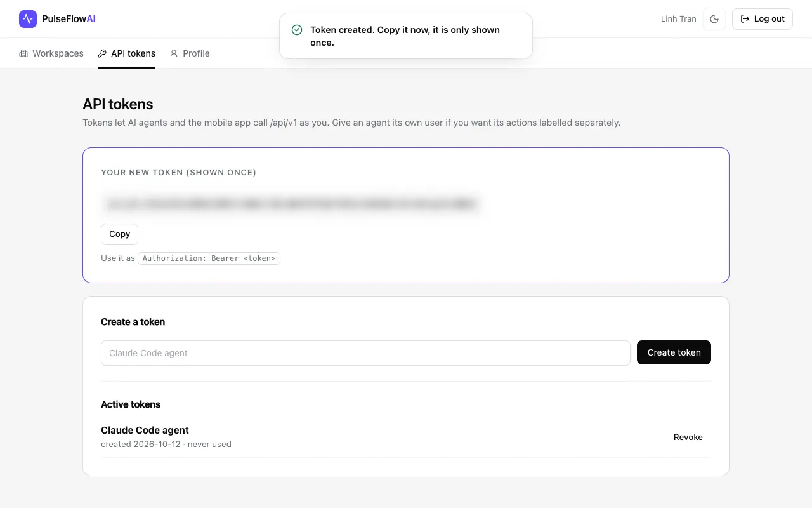This screenshot has width=812, height=508.
Task: Revoke the Claude Code agent token
Action: click(x=688, y=437)
